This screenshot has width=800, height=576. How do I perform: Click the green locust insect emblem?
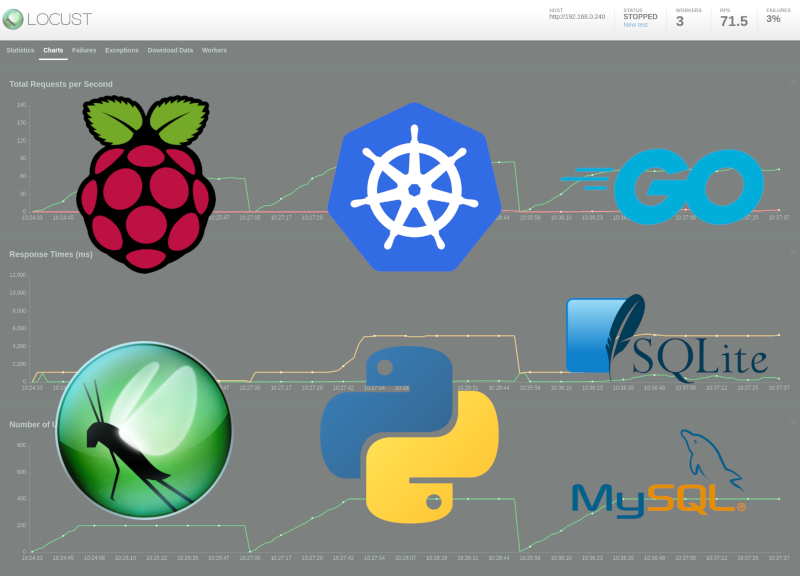pyautogui.click(x=145, y=430)
